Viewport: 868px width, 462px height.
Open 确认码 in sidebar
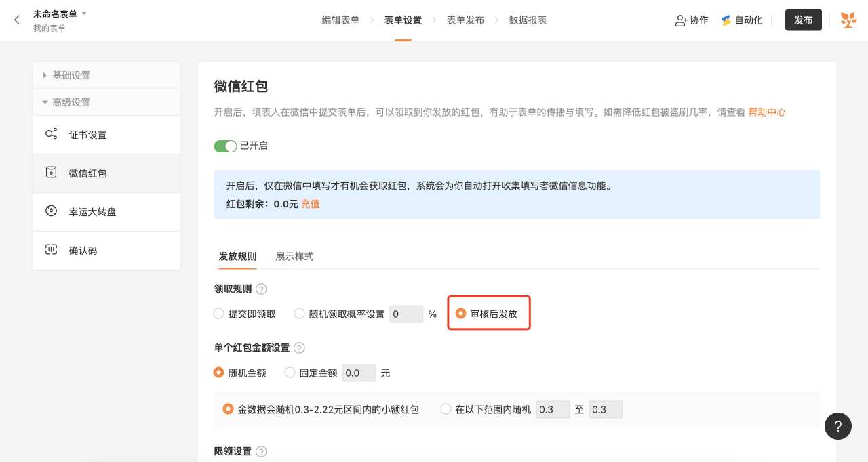pyautogui.click(x=106, y=251)
